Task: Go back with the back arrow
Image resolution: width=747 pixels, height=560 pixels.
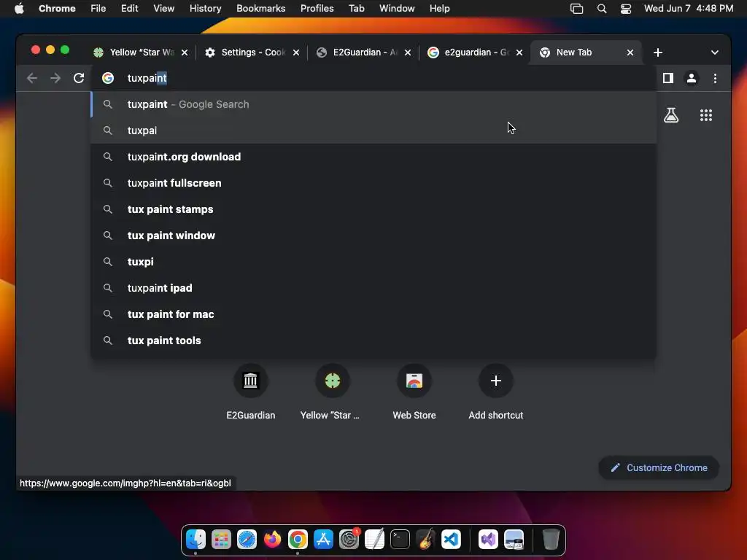Action: point(32,78)
